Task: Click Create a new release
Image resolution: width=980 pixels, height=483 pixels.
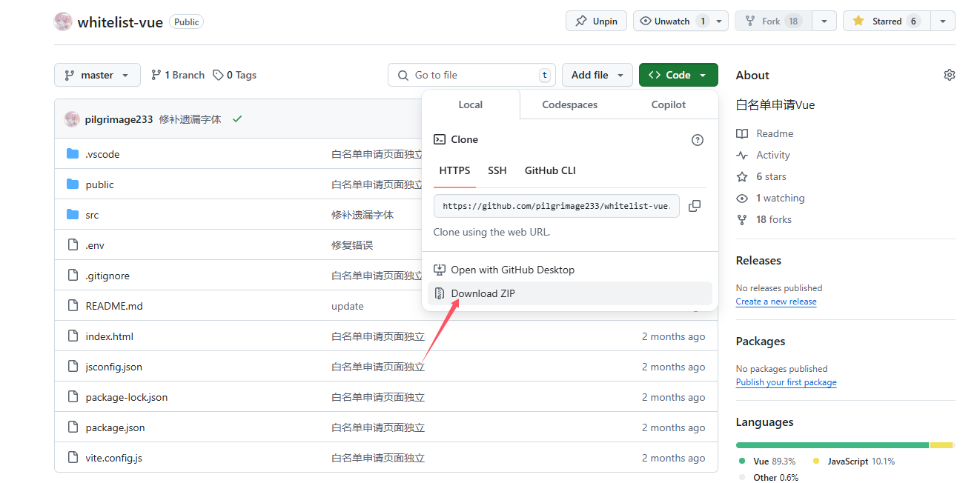Action: pos(776,302)
